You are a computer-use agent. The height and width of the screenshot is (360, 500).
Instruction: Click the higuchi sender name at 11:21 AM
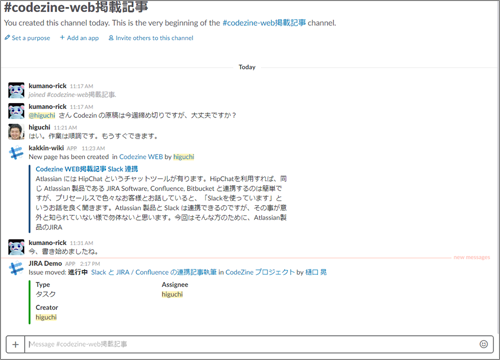(39, 127)
